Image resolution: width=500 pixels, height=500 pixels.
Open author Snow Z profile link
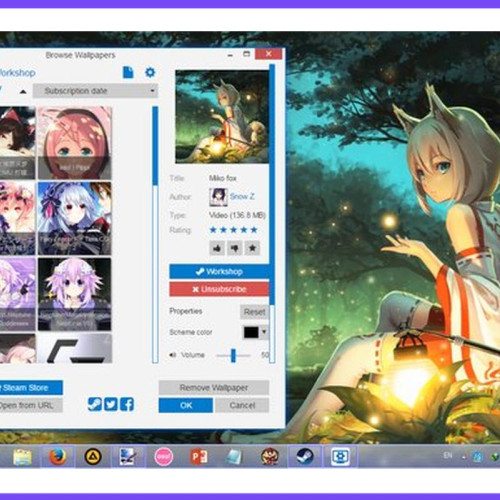[242, 197]
